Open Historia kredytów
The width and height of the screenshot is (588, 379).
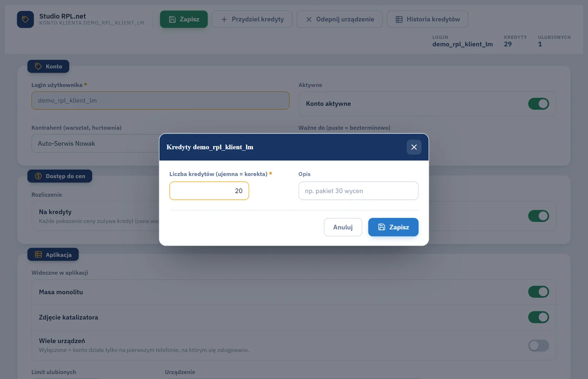[x=428, y=19]
